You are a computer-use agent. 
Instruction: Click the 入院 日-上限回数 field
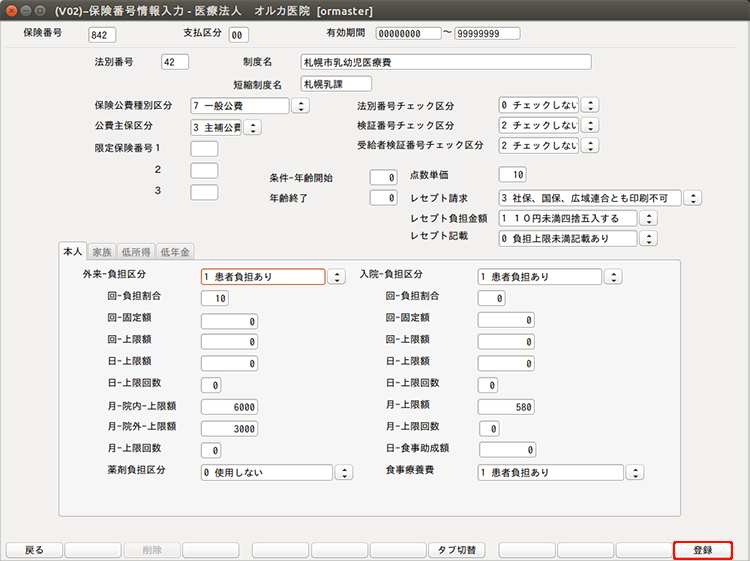coord(488,385)
